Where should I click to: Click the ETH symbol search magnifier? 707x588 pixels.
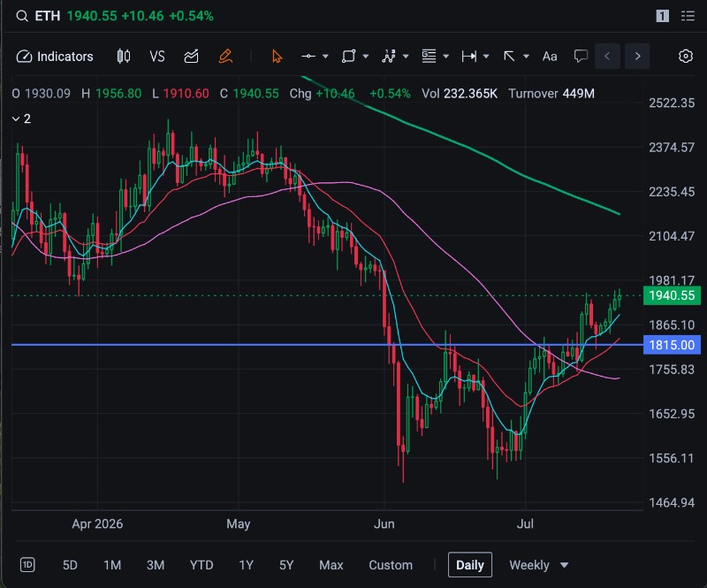(21, 16)
